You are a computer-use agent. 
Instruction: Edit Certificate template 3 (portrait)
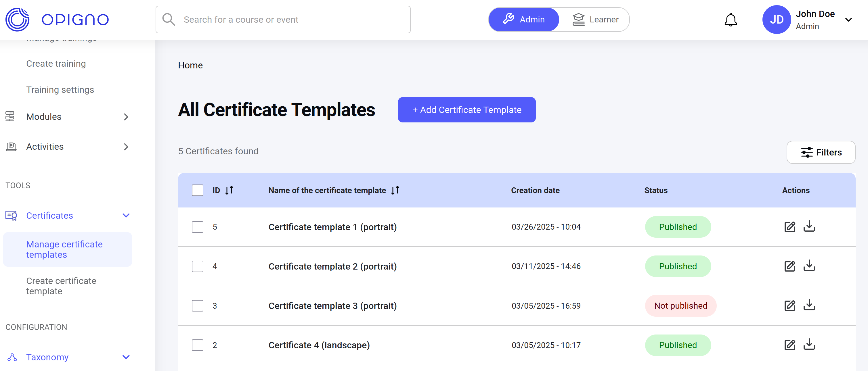[x=789, y=306]
